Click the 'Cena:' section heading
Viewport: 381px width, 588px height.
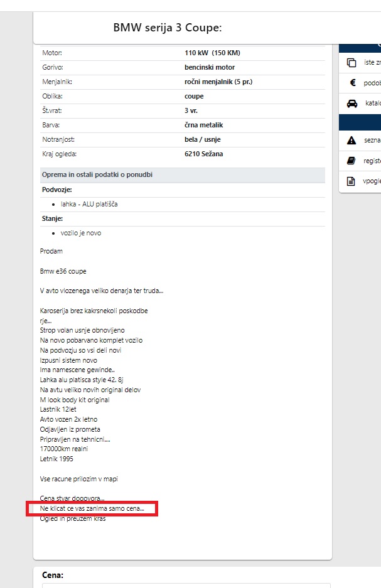tap(53, 575)
